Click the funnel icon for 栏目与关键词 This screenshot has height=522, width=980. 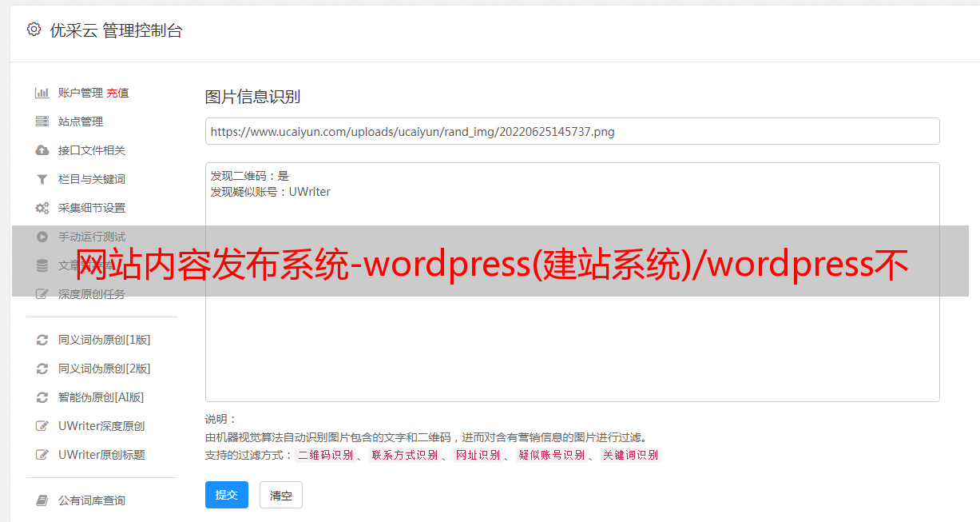click(42, 179)
